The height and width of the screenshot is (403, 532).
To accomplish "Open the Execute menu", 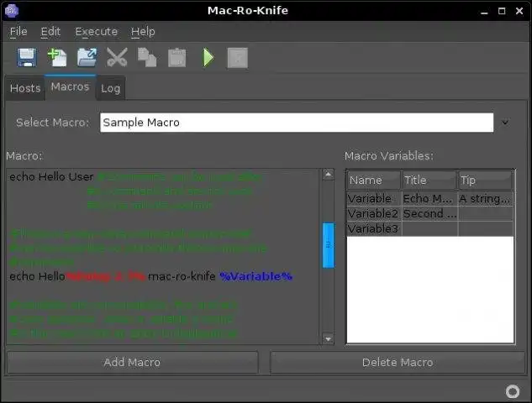I will [x=96, y=32].
